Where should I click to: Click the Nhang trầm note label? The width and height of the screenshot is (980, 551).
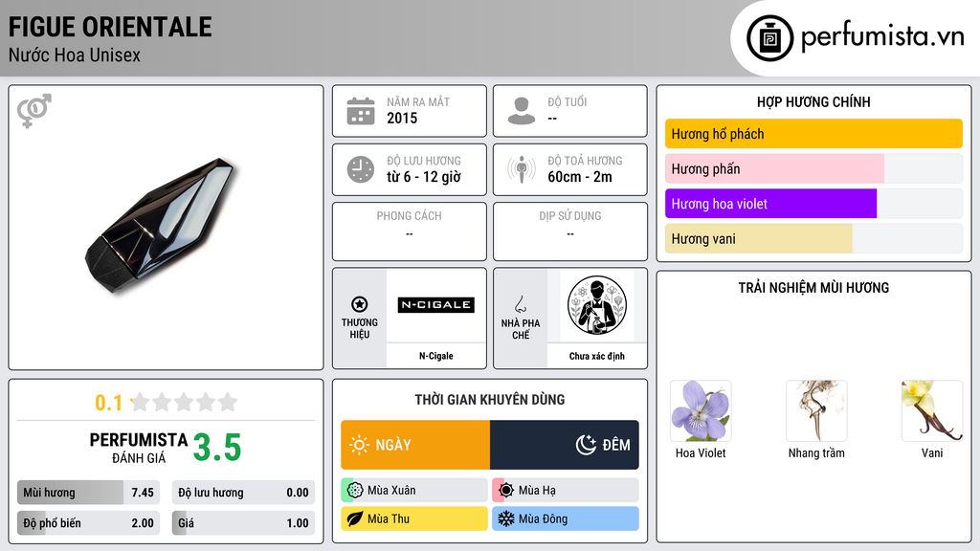(x=816, y=452)
